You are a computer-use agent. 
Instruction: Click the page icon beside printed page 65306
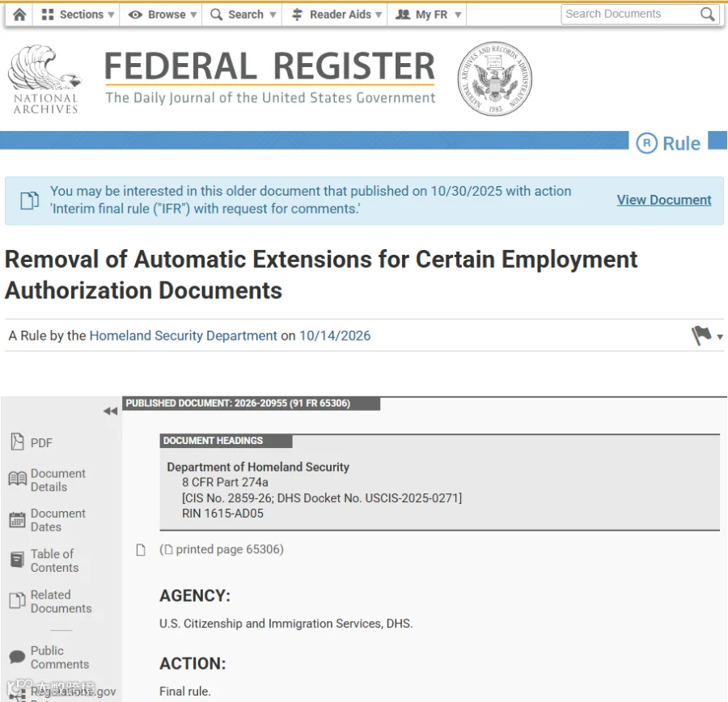pyautogui.click(x=141, y=550)
